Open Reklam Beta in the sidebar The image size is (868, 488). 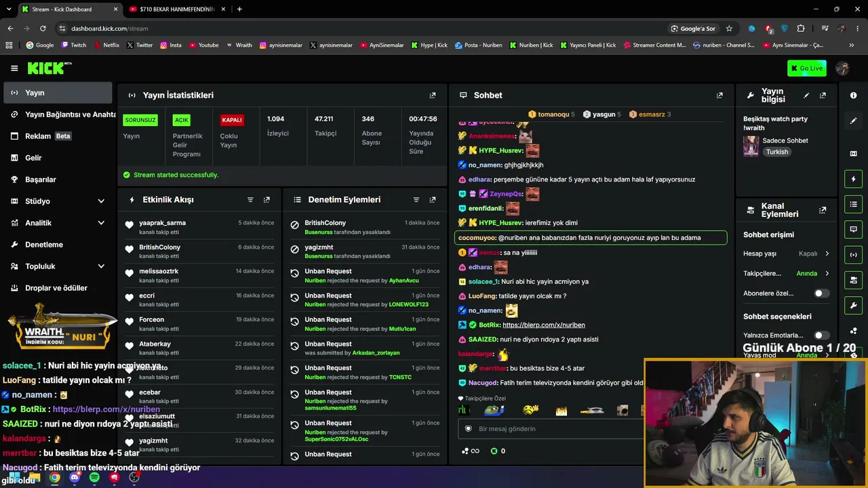pyautogui.click(x=58, y=136)
